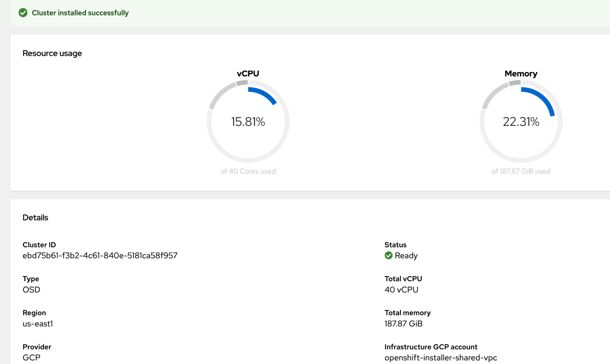Image resolution: width=610 pixels, height=364 pixels.
Task: Click the 15.81% vCPU percentage value
Action: pos(248,121)
